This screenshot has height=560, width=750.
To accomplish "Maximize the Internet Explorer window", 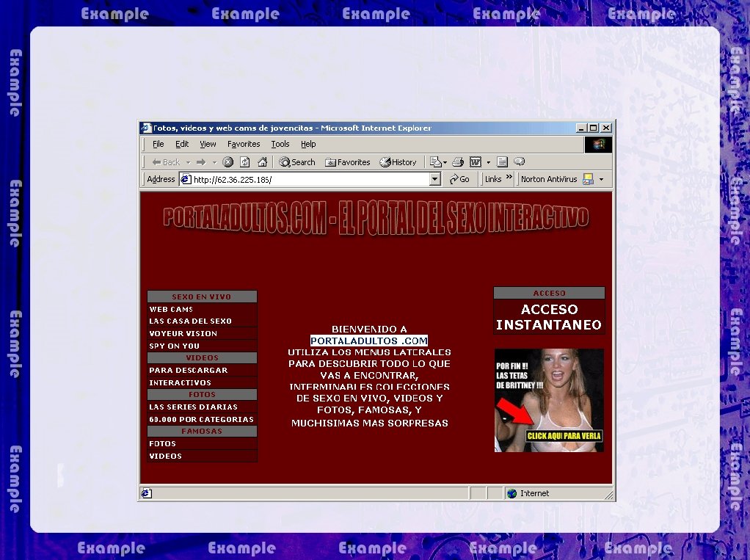I will pos(594,128).
